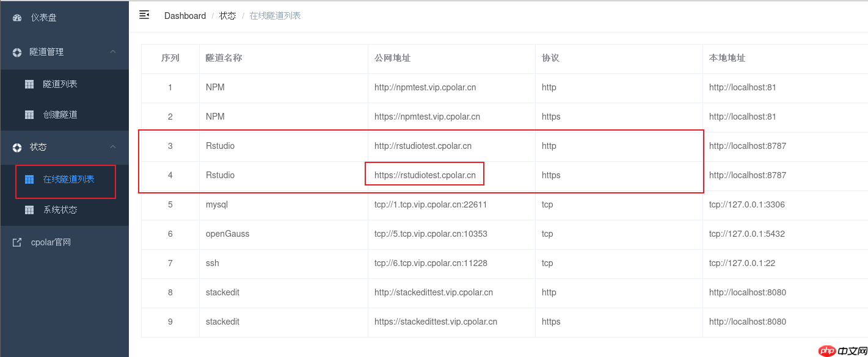Image resolution: width=868 pixels, height=357 pixels.
Task: Open the 仪表盘 dashboard menu item
Action: 64,18
